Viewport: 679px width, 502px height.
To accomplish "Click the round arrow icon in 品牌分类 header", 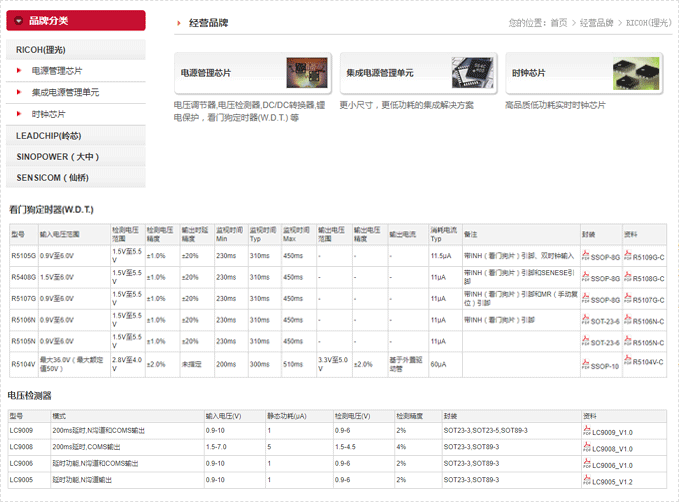I will (19, 20).
